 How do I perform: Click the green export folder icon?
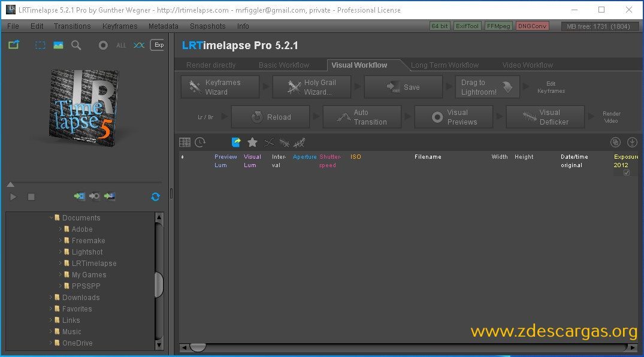tap(14, 45)
